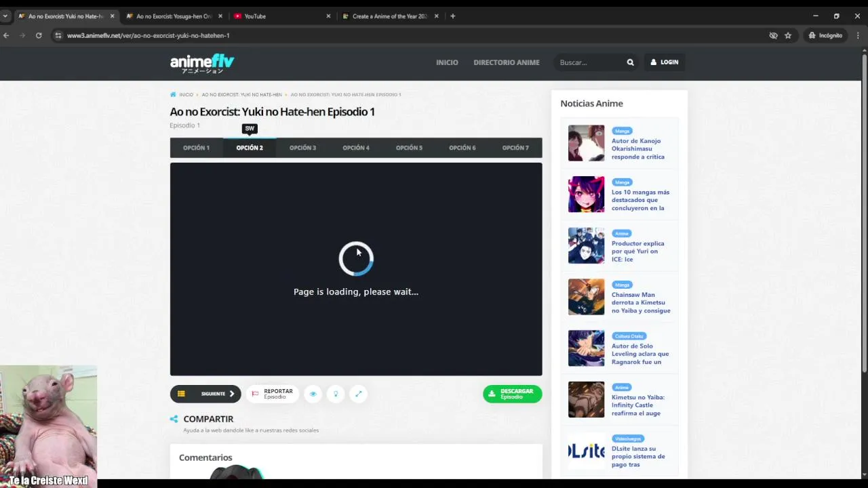Viewport: 868px width, 488px height.
Task: Select OPCIÓN 6 video server
Action: pyautogui.click(x=462, y=148)
